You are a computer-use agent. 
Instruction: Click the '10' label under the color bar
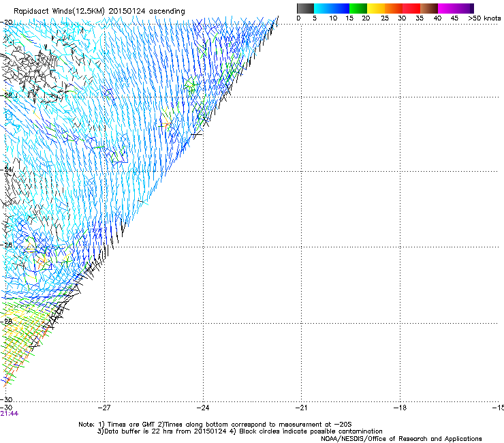tap(333, 18)
